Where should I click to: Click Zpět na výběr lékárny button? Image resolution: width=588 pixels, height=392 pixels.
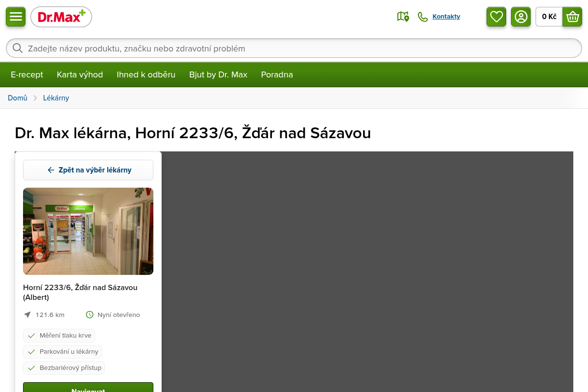pyautogui.click(x=88, y=170)
